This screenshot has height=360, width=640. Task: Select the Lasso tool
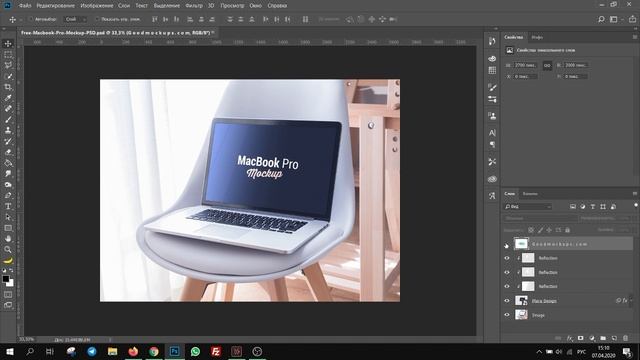pyautogui.click(x=8, y=65)
